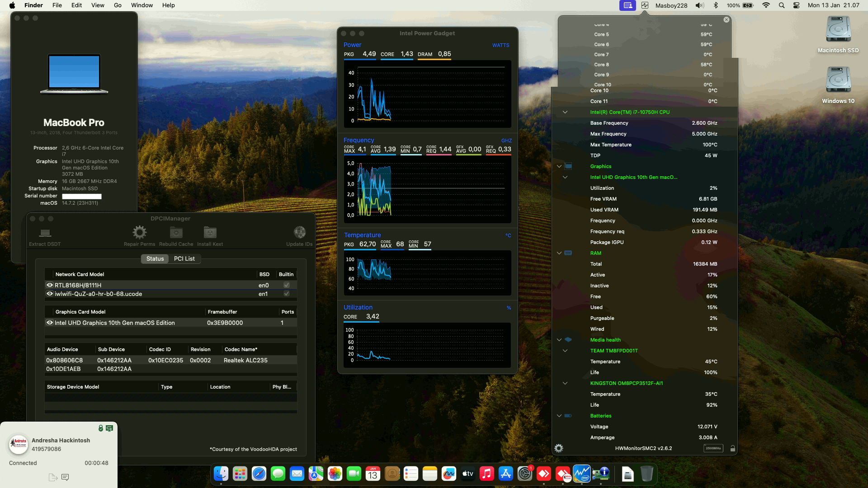Screen dimensions: 868x488
Task: Collapse the RAM section in HWMonitorSMC2
Action: pos(559,253)
